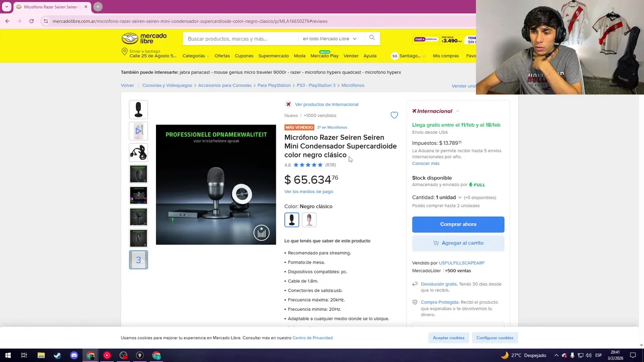The height and width of the screenshot is (362, 644).
Task: Click the Compra Protegida shield icon
Action: tap(415, 302)
